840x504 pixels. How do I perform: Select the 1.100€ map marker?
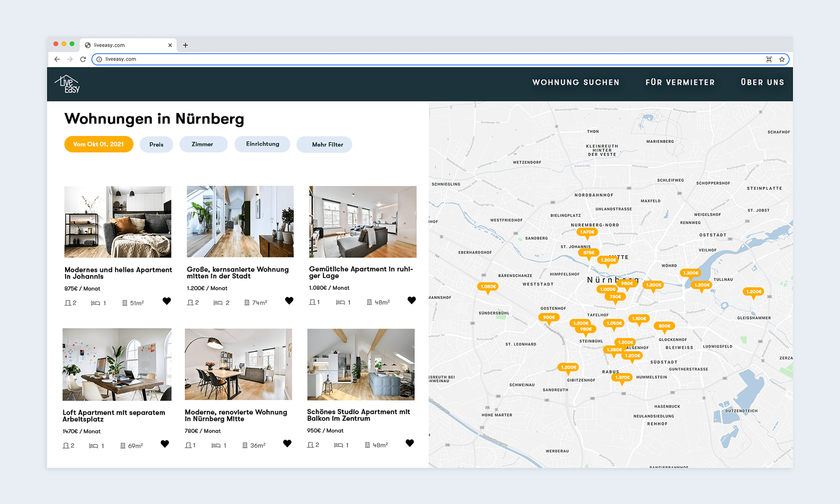[639, 318]
